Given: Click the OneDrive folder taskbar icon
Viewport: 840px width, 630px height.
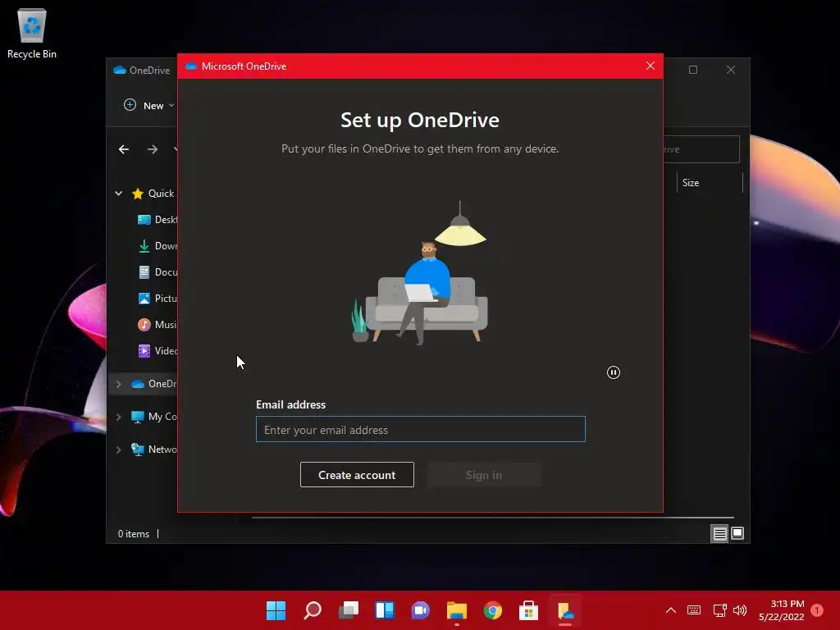Looking at the screenshot, I should [x=565, y=610].
